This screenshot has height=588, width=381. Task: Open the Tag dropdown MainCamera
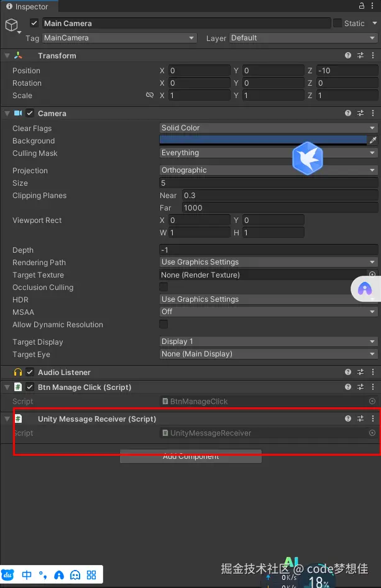(119, 38)
